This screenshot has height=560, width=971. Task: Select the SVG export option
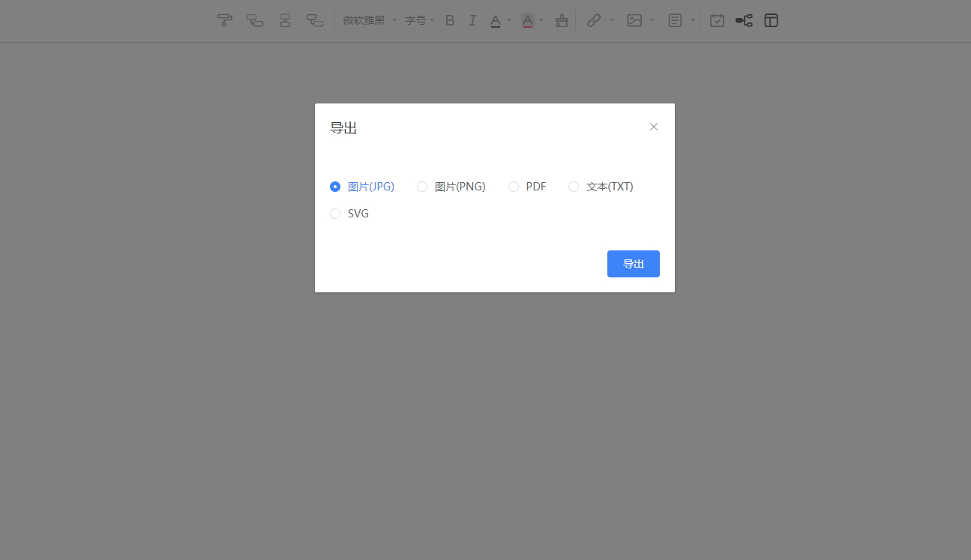335,214
